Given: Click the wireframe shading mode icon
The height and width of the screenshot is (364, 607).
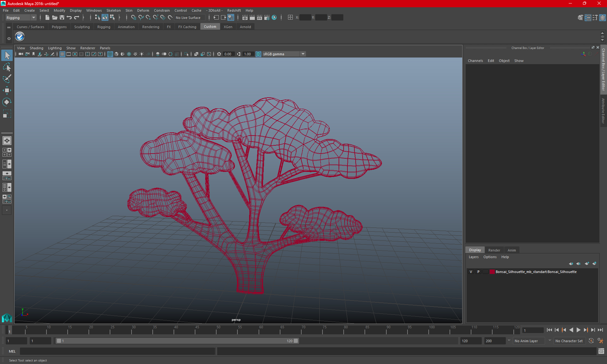Looking at the screenshot, I should (110, 54).
